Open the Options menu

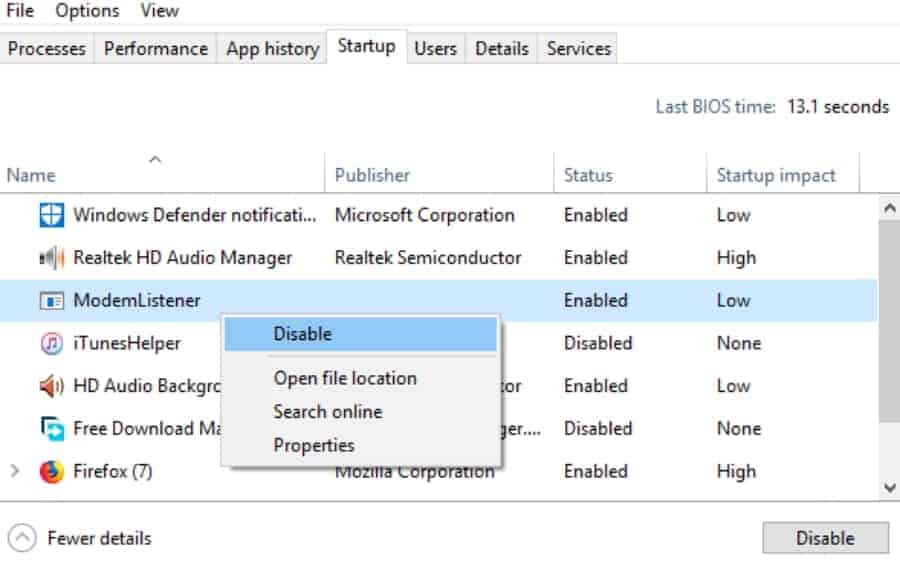[x=87, y=11]
